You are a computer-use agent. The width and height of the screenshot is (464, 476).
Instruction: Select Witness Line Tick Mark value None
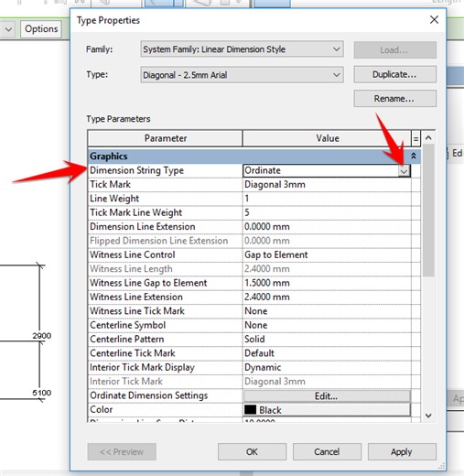[327, 311]
